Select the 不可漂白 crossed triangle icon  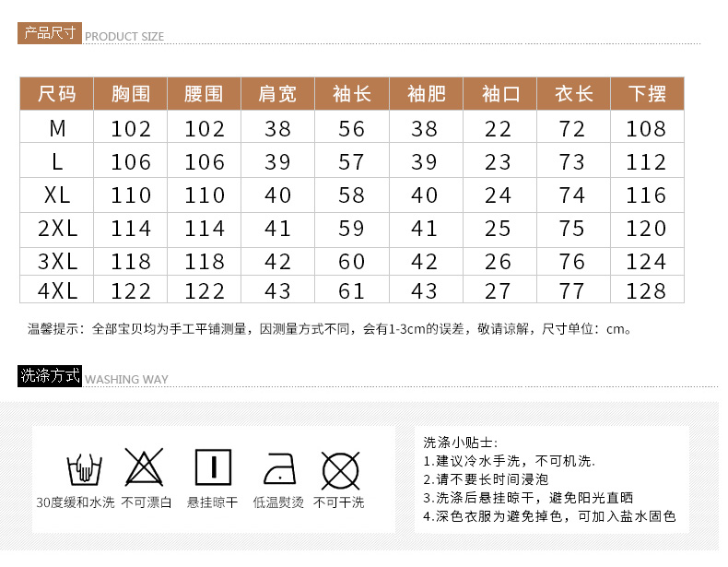click(144, 467)
